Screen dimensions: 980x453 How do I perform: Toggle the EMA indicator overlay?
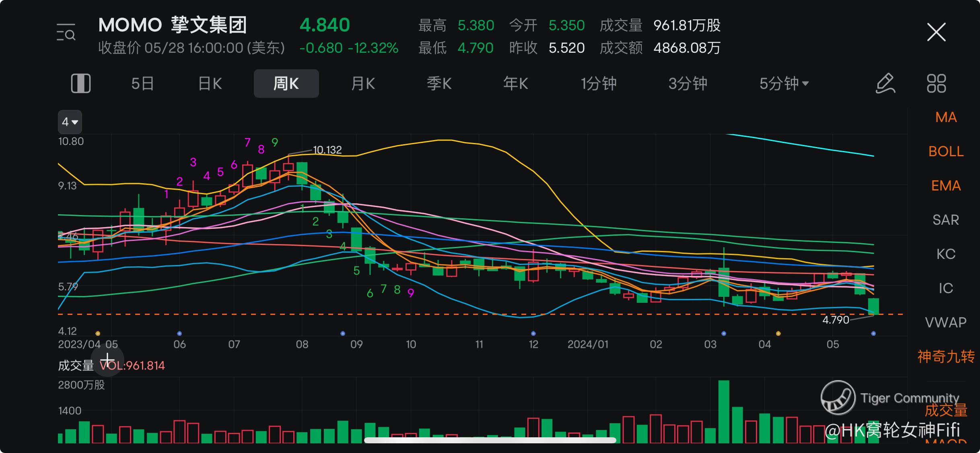946,186
